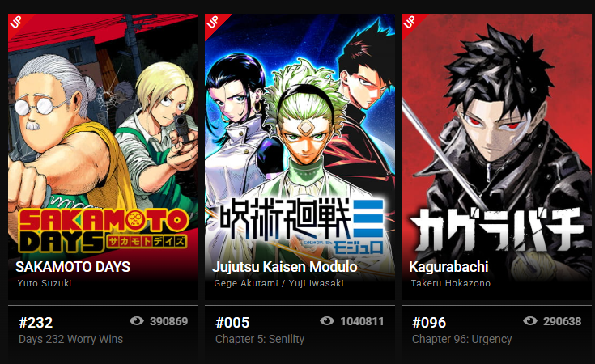Click the UP badge on SAKAMOTO DAYS cover
Viewport: 595px width, 364px height.
pyautogui.click(x=17, y=22)
